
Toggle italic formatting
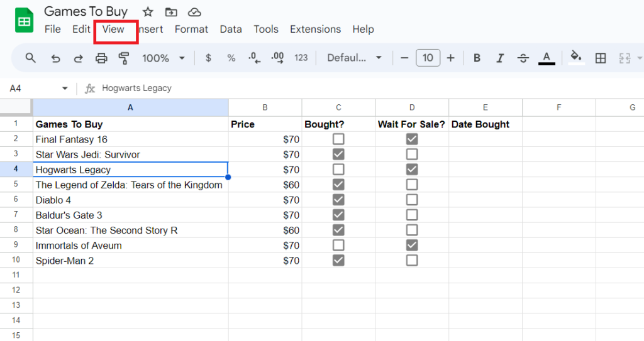pos(500,58)
